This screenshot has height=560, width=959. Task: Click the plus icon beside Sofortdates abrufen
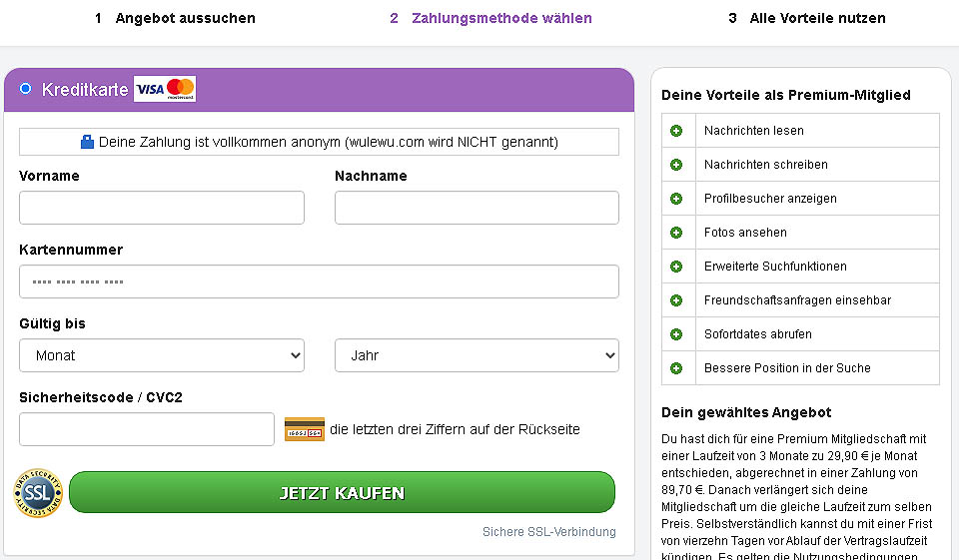[x=676, y=334]
